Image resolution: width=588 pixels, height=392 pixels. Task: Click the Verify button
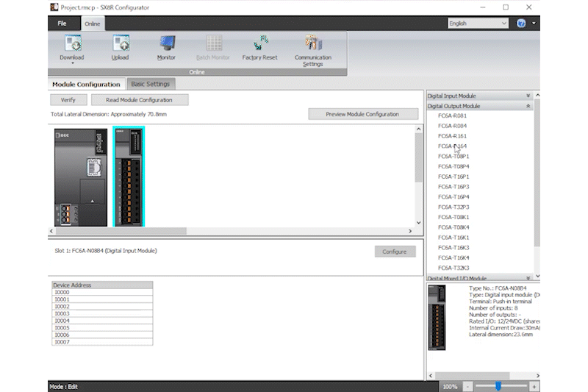(68, 100)
